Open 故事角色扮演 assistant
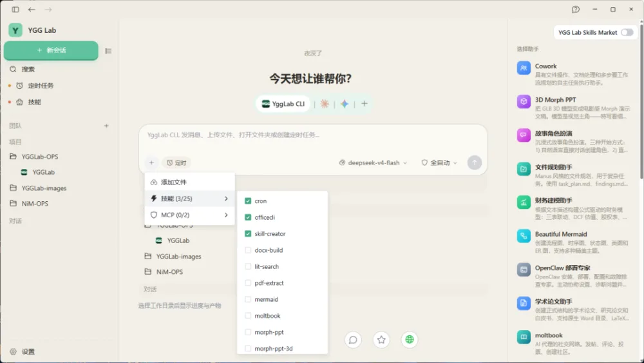The height and width of the screenshot is (363, 644). coord(573,141)
